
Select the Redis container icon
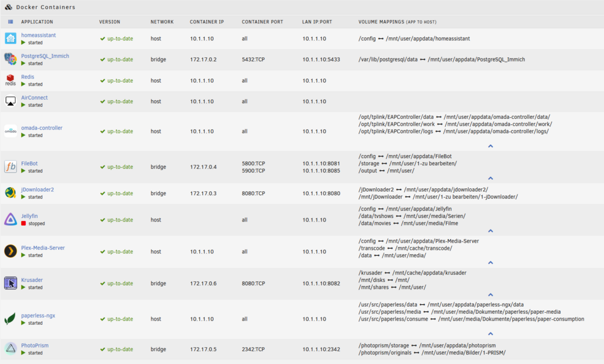point(10,80)
